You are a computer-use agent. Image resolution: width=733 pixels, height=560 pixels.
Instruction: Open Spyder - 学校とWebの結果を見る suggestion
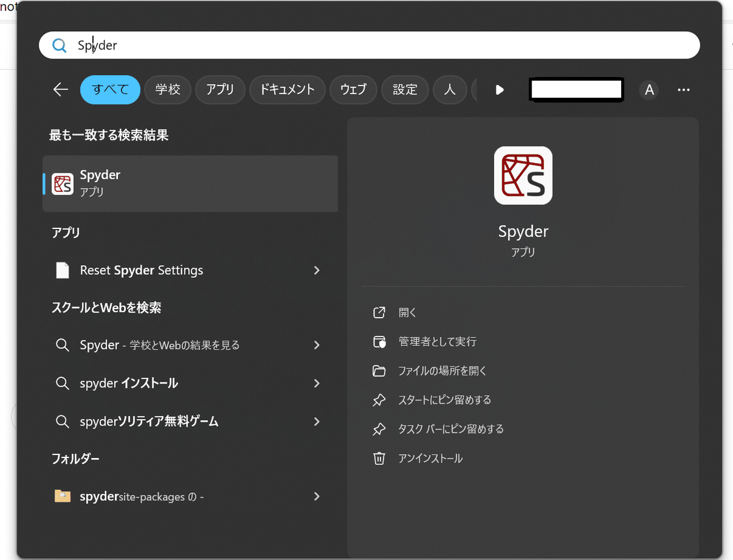pos(190,345)
